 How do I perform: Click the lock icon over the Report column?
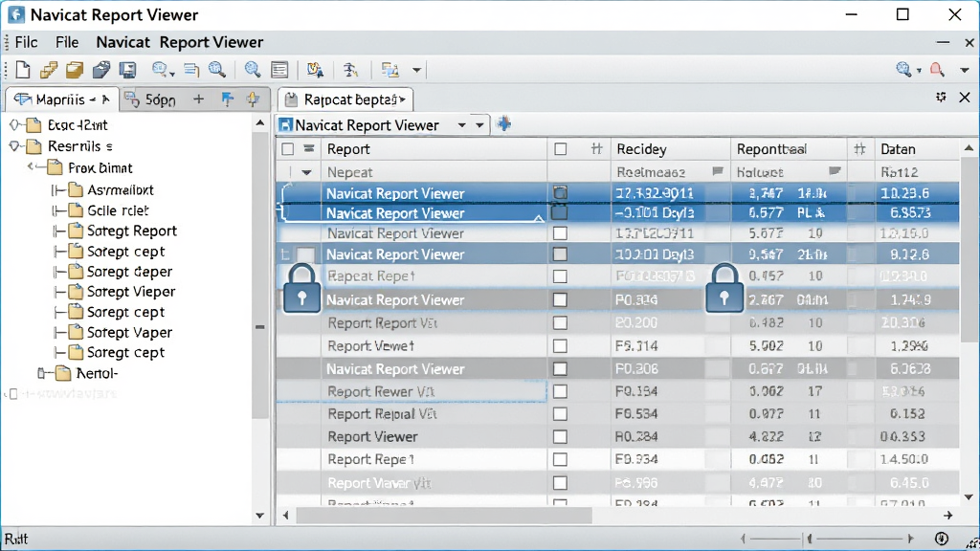[x=301, y=288]
